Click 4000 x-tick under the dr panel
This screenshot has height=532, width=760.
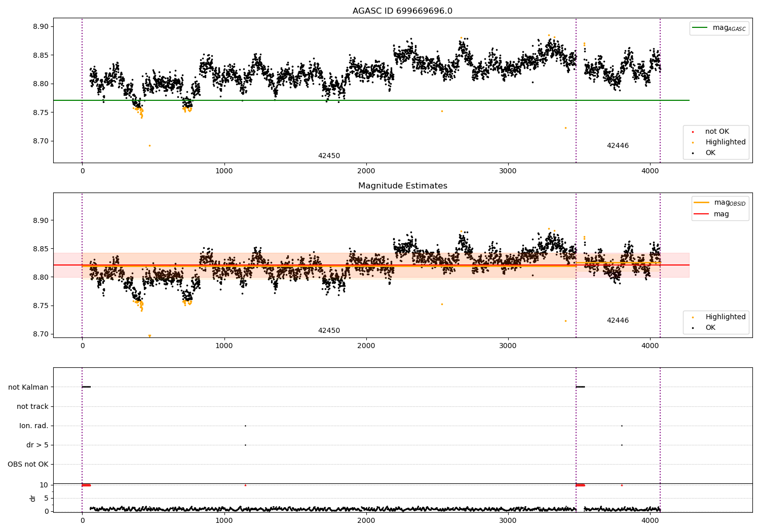click(650, 520)
